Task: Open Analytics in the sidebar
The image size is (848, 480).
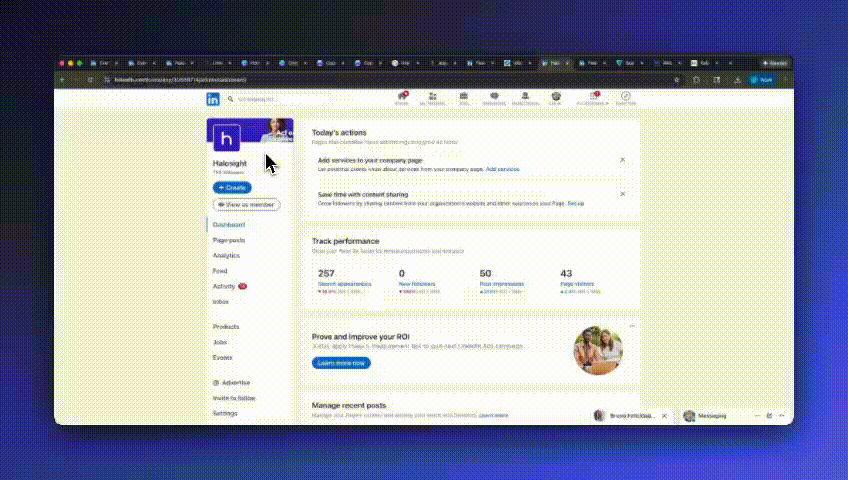Action: coord(226,256)
